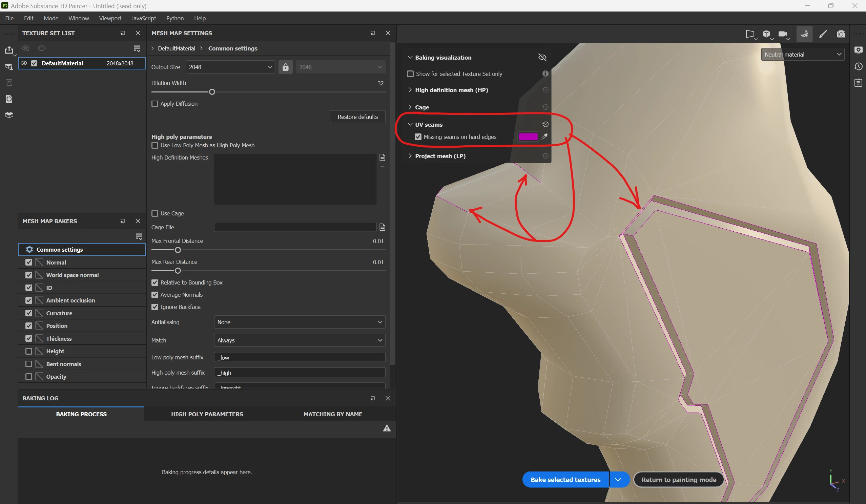Click the painting mode brush icon

pos(823,34)
